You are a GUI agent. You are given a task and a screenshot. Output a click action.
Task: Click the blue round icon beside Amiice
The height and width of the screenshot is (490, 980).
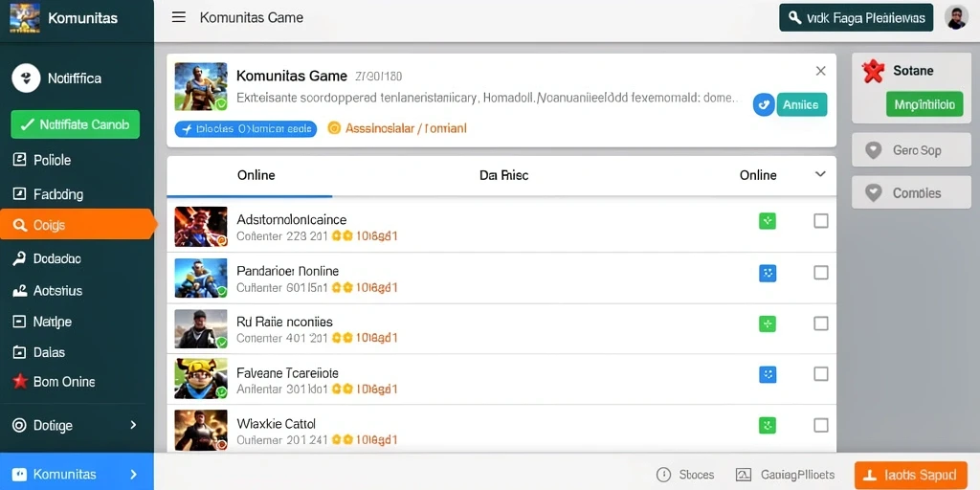(764, 104)
